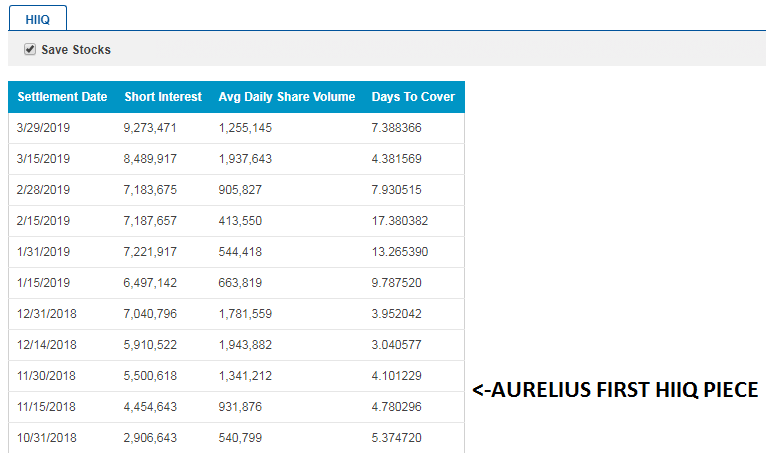Click days to cover 3.952042

coord(396,314)
